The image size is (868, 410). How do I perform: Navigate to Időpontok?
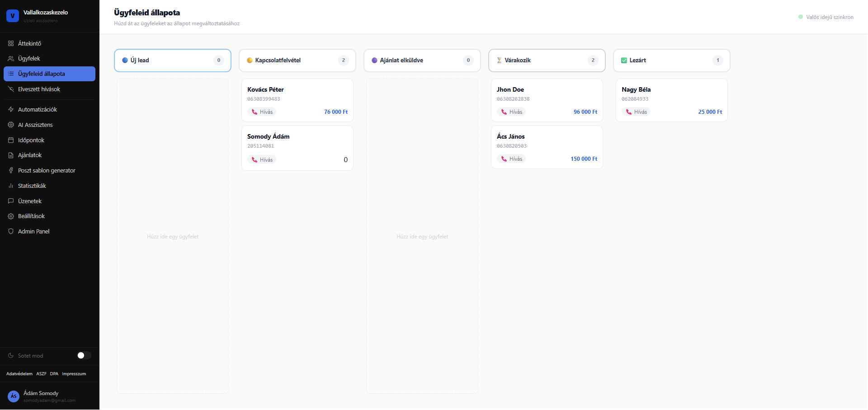pyautogui.click(x=49, y=140)
